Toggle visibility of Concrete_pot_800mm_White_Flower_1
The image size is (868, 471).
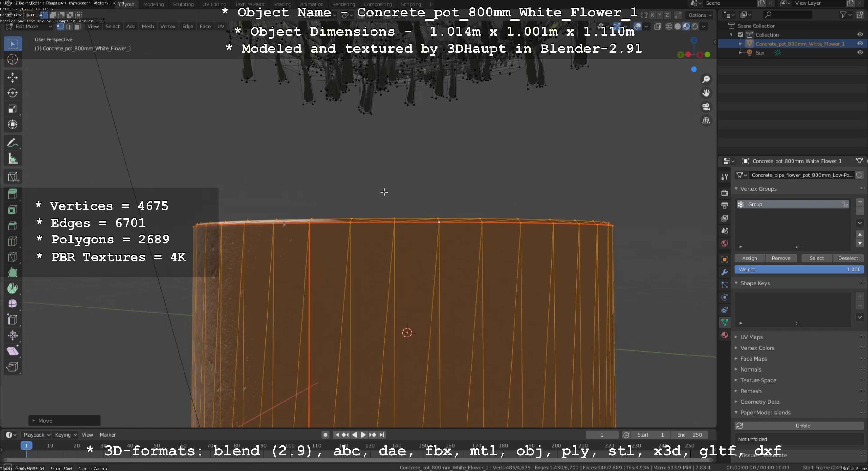(860, 44)
